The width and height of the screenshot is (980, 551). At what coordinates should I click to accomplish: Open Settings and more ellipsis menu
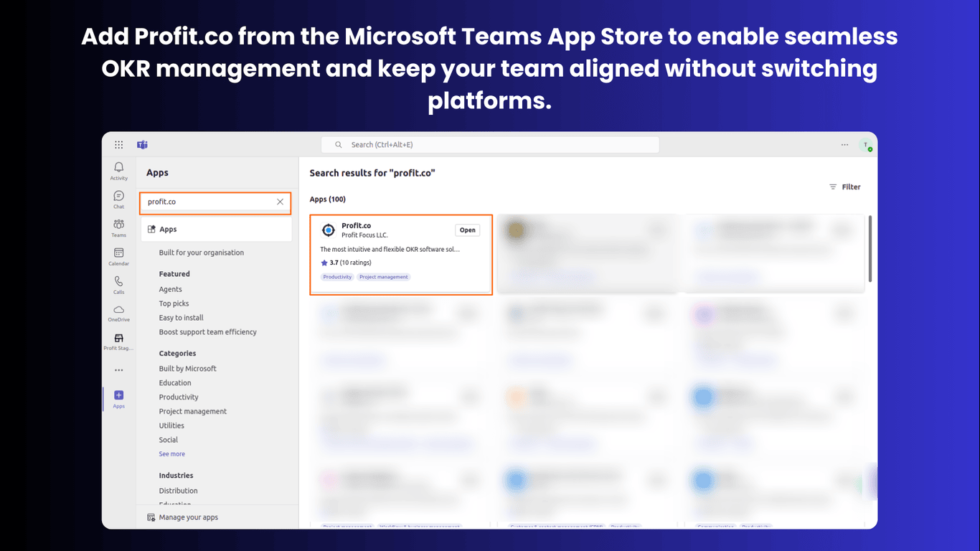[x=844, y=145]
